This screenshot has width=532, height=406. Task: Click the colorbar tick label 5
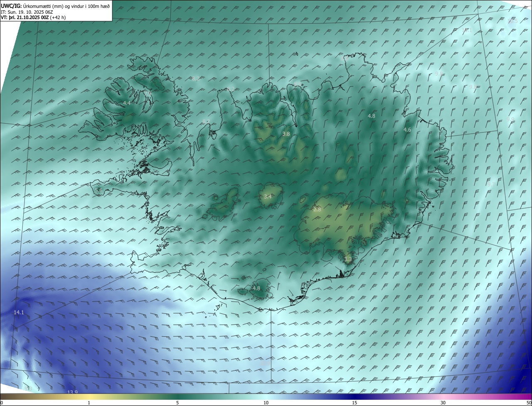coord(177,402)
